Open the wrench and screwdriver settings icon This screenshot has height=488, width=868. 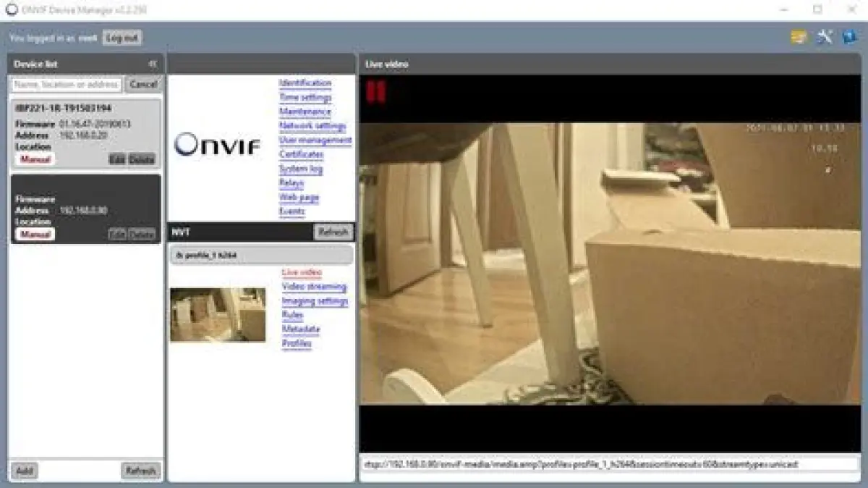[x=825, y=37]
